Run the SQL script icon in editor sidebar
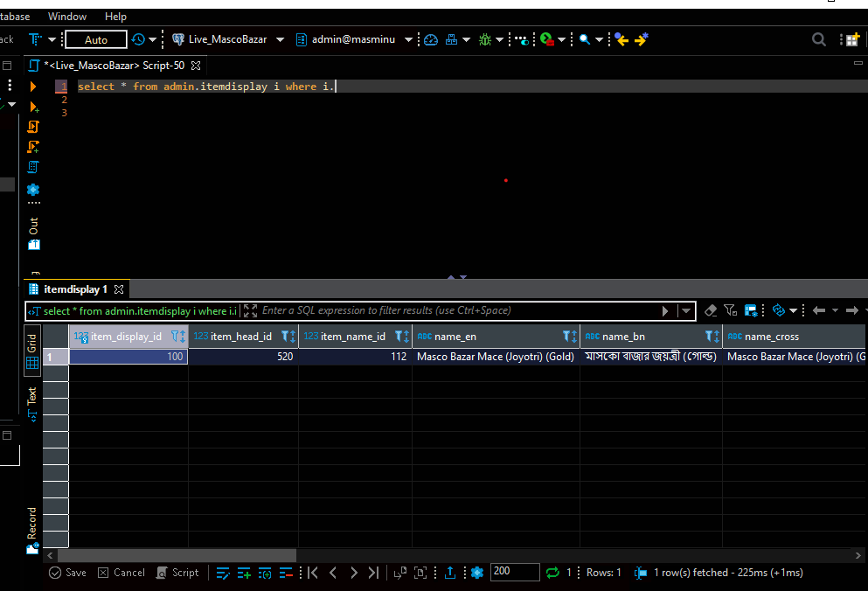The height and width of the screenshot is (591, 868). tap(33, 127)
